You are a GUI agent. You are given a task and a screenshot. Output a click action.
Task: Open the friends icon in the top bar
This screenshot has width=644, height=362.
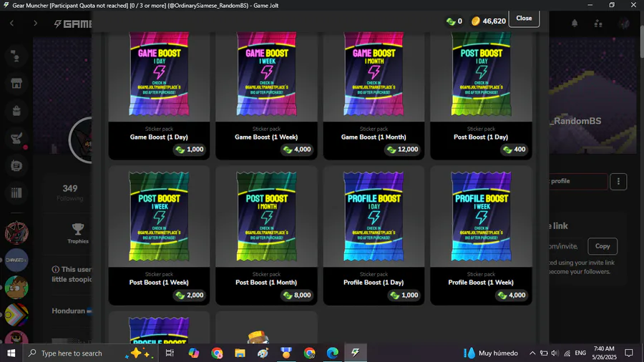[598, 24]
